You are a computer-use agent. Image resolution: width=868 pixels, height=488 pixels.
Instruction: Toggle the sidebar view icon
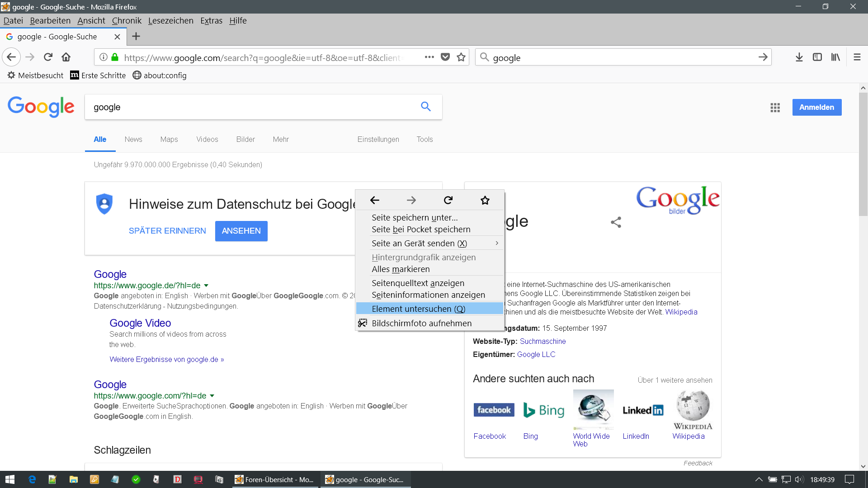817,57
